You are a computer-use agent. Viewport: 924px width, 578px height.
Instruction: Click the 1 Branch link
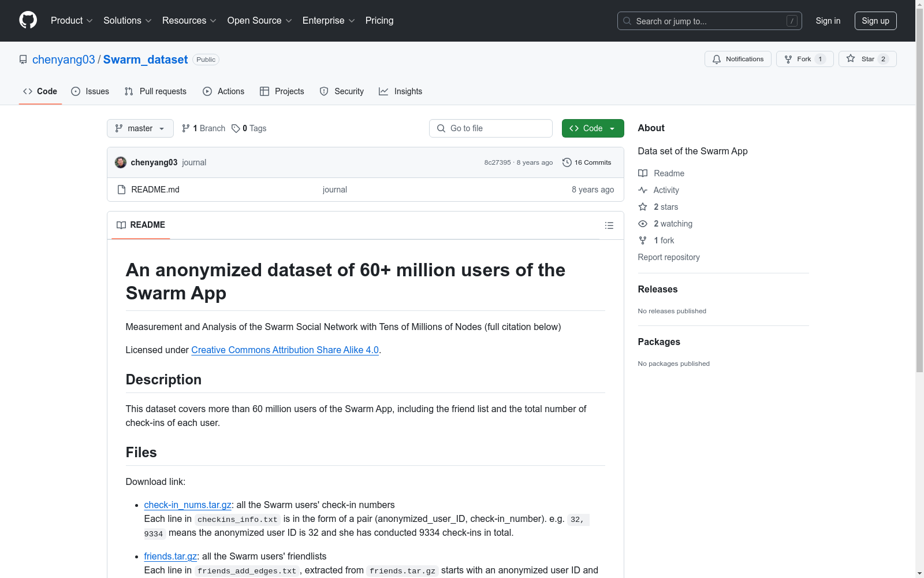pyautogui.click(x=203, y=128)
